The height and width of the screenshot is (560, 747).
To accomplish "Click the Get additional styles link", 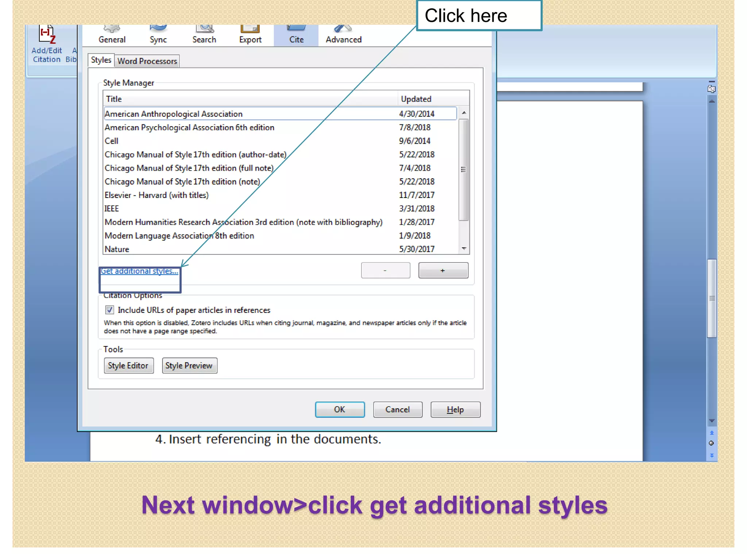I will point(139,271).
